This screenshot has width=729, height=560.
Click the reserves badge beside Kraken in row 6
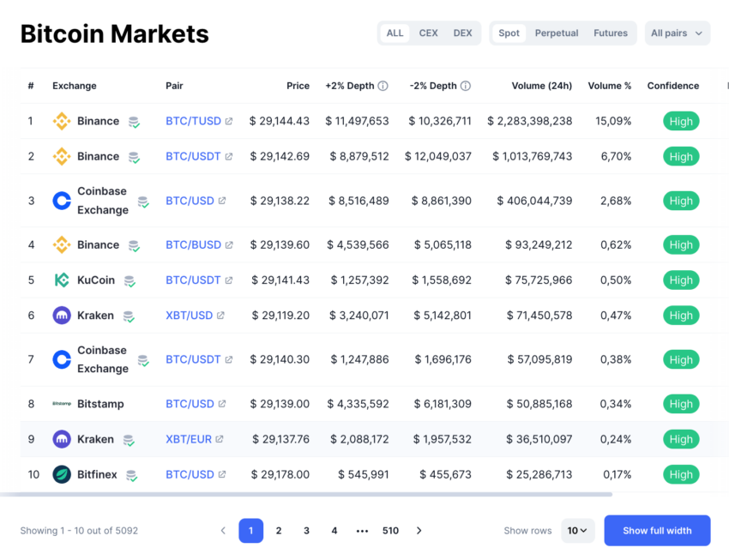[x=129, y=316]
